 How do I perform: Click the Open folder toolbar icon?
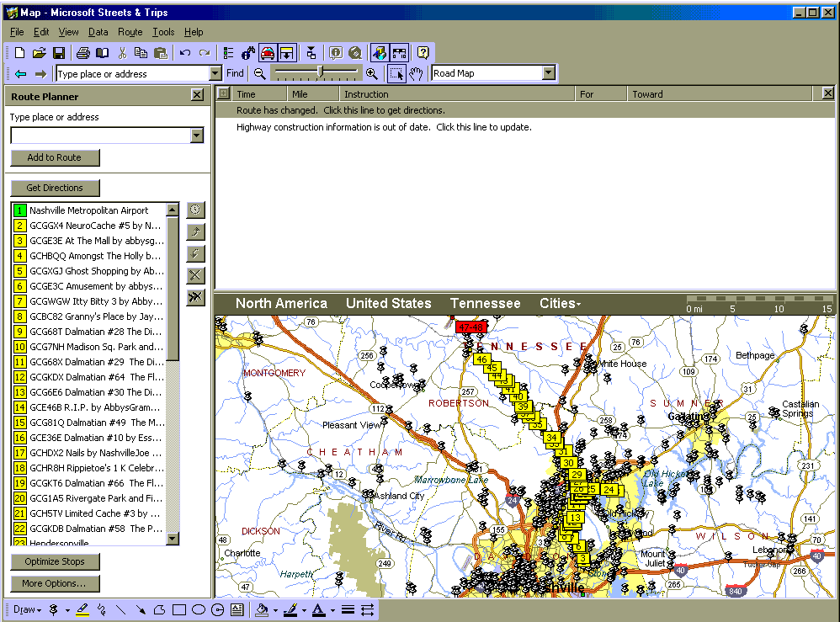(x=39, y=52)
